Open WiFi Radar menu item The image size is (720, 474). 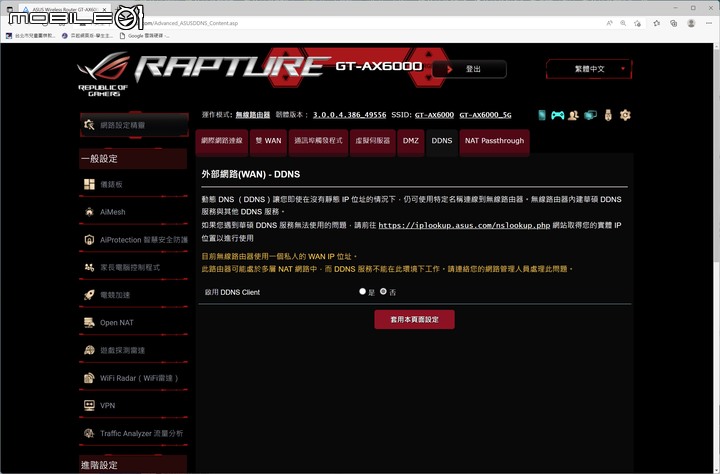pos(134,378)
